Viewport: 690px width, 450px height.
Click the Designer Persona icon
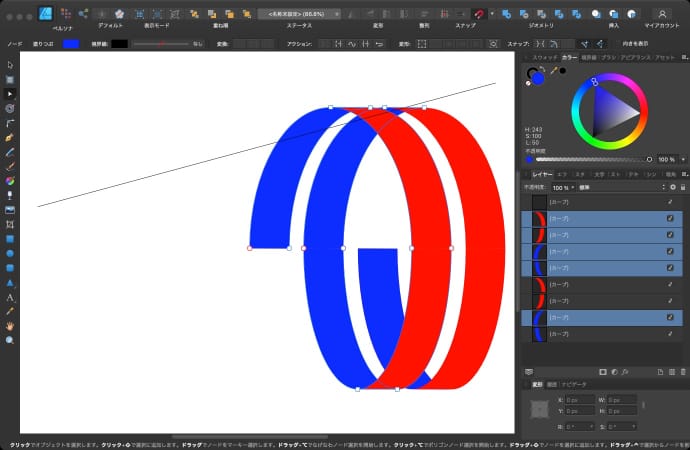pyautogui.click(x=46, y=13)
